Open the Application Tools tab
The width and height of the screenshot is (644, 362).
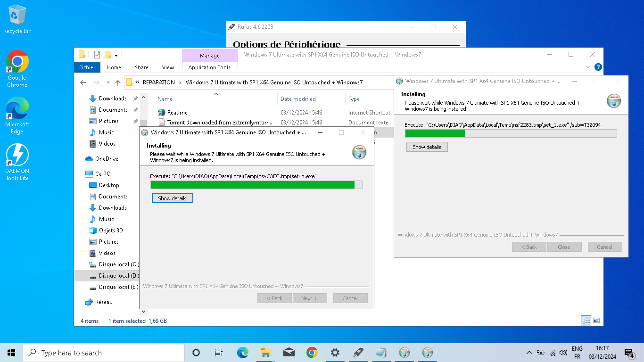[x=209, y=67]
